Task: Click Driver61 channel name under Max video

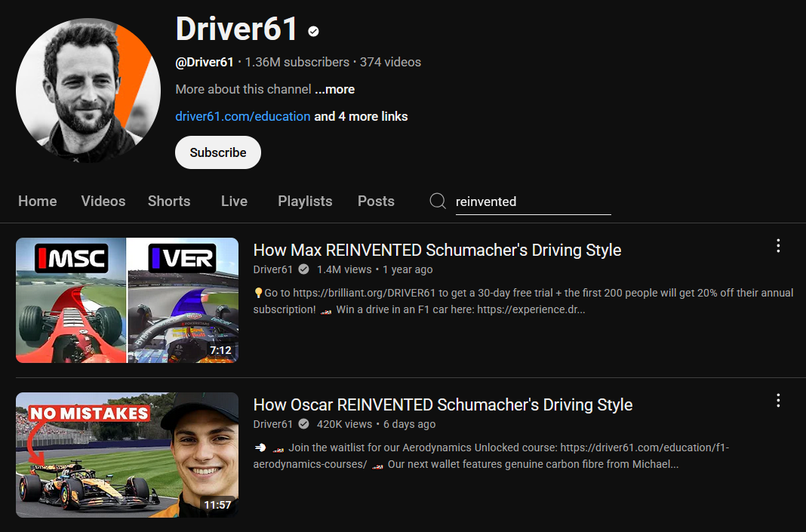Action: tap(273, 269)
